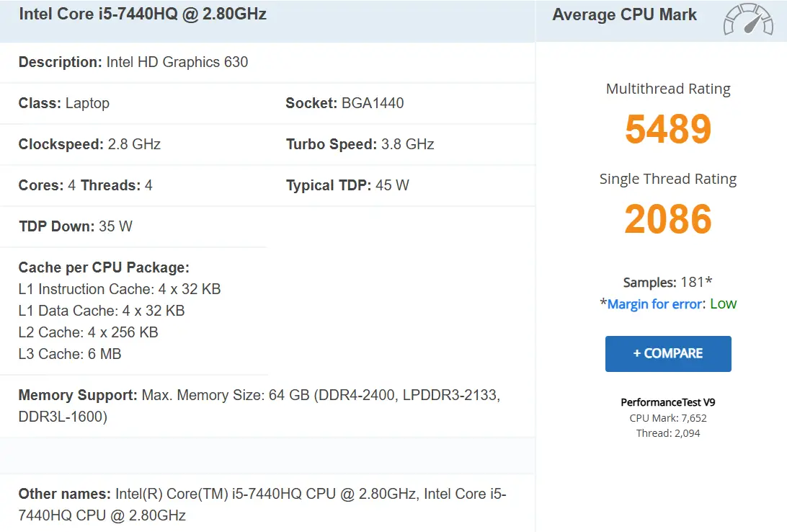Click the + COMPARE button
787x532 pixels.
[x=668, y=354]
